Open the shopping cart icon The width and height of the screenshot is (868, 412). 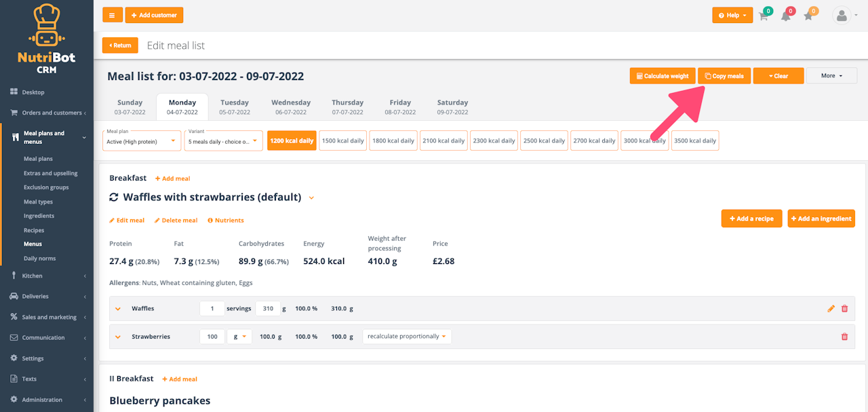click(x=764, y=16)
